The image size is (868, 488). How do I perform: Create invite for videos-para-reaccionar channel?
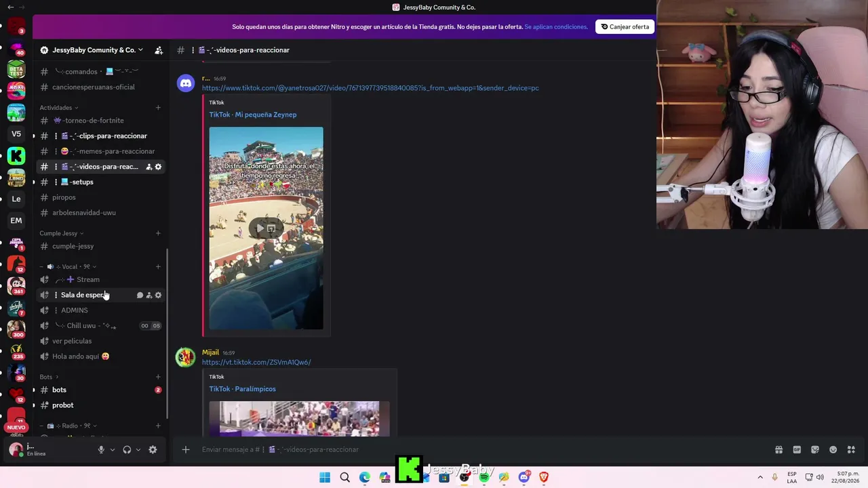click(149, 167)
